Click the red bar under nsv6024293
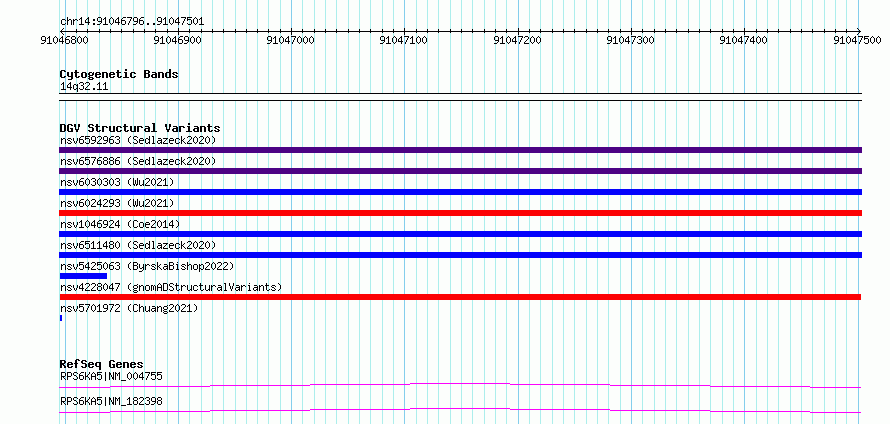The image size is (890, 424). [x=460, y=213]
